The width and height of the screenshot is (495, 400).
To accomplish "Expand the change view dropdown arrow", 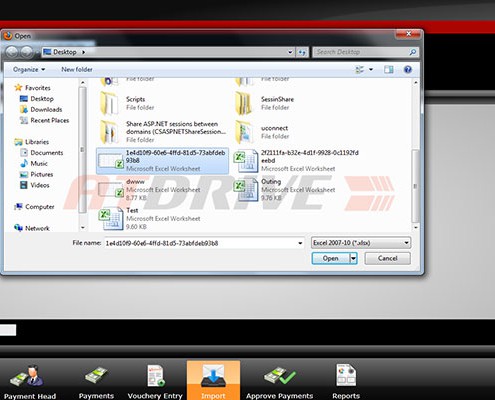I will 371,69.
